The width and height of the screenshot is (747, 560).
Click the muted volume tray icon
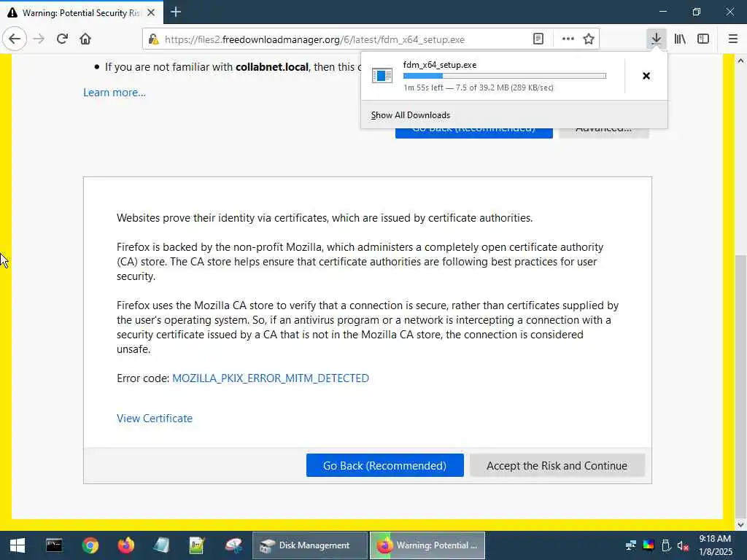click(683, 545)
